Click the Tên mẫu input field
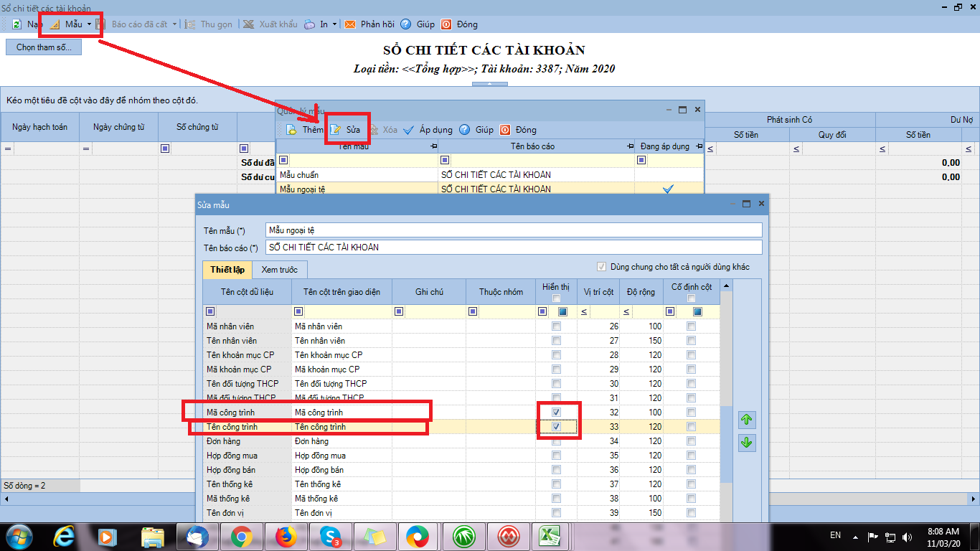 513,230
